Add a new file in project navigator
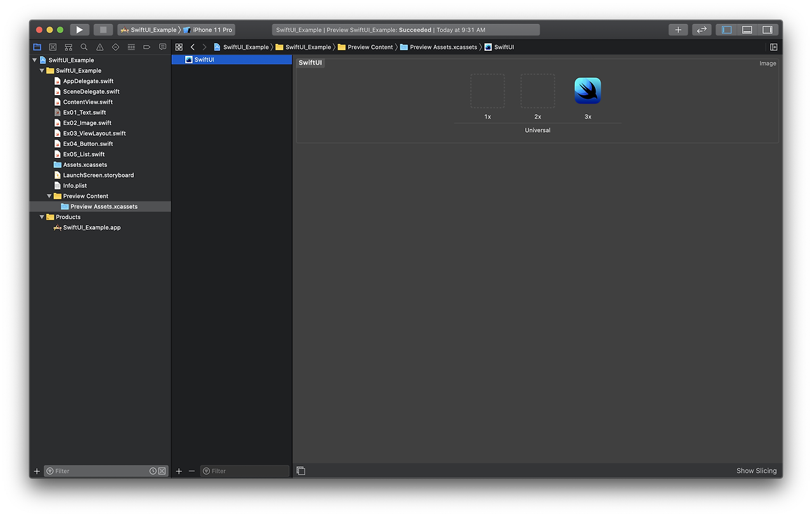 coord(37,471)
